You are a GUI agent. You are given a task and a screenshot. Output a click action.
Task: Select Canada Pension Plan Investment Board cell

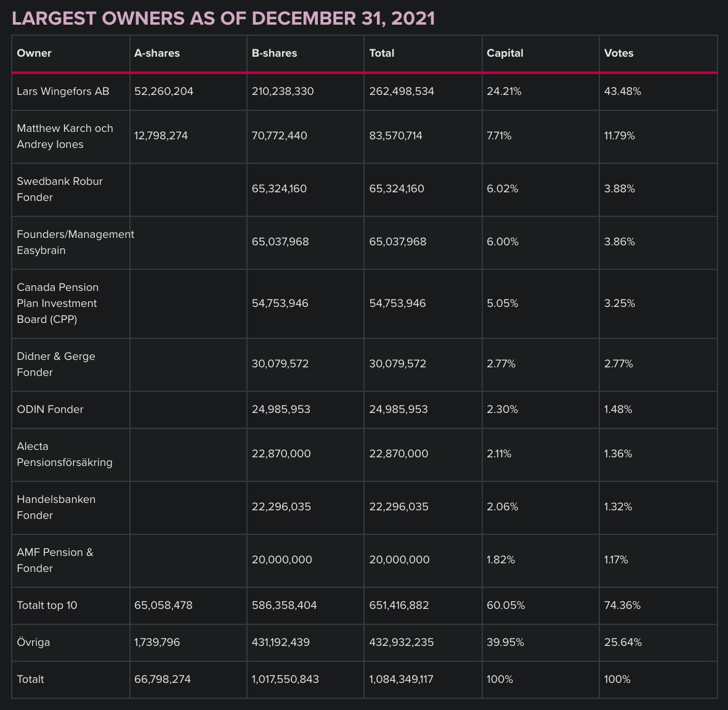tap(57, 303)
